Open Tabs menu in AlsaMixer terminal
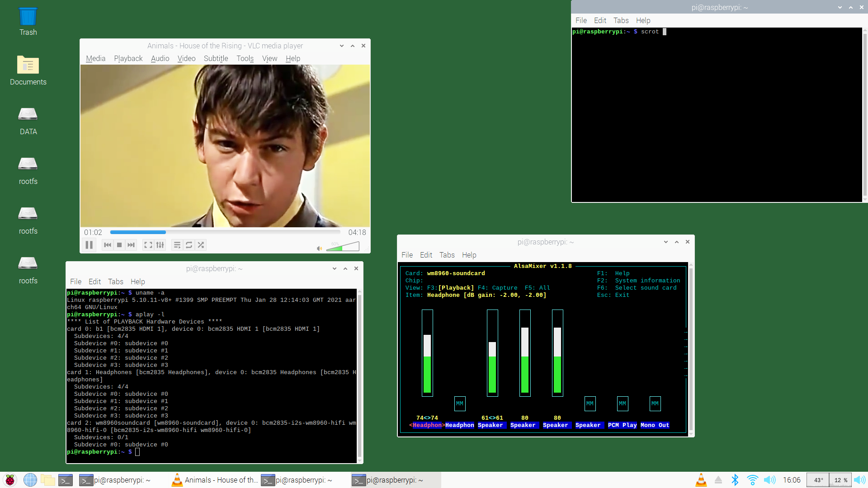 [447, 255]
